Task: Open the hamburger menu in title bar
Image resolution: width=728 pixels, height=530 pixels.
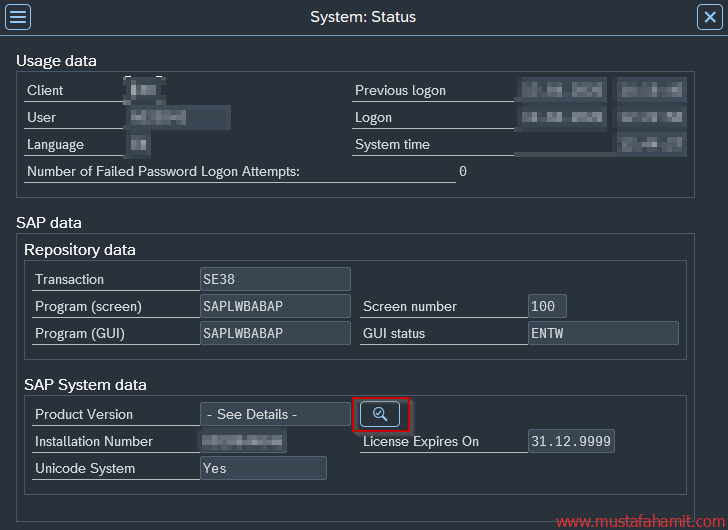Action: click(x=18, y=17)
